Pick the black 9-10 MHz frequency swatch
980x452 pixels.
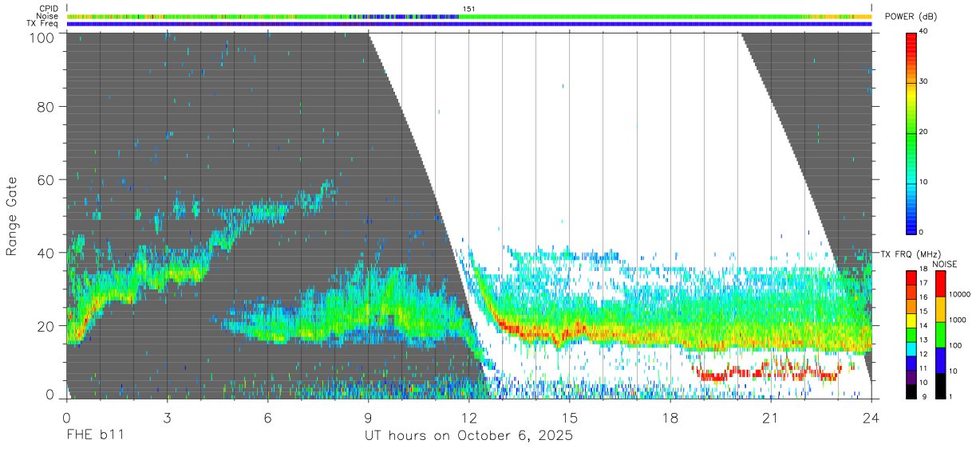[x=911, y=391]
